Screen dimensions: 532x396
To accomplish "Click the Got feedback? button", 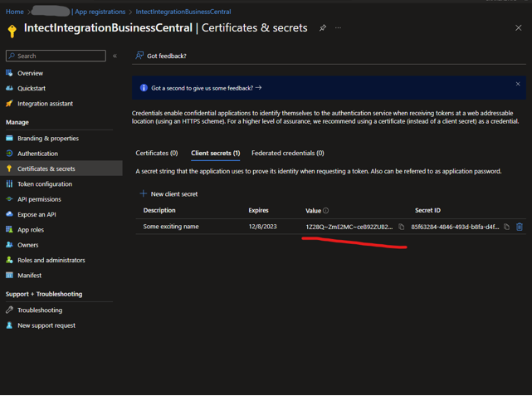I will [161, 56].
